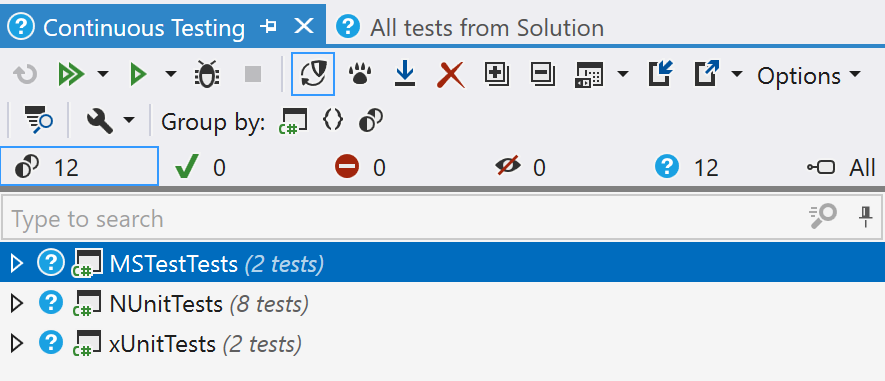The image size is (885, 381).
Task: Click the disabled Repeat previous run icon
Action: point(25,75)
